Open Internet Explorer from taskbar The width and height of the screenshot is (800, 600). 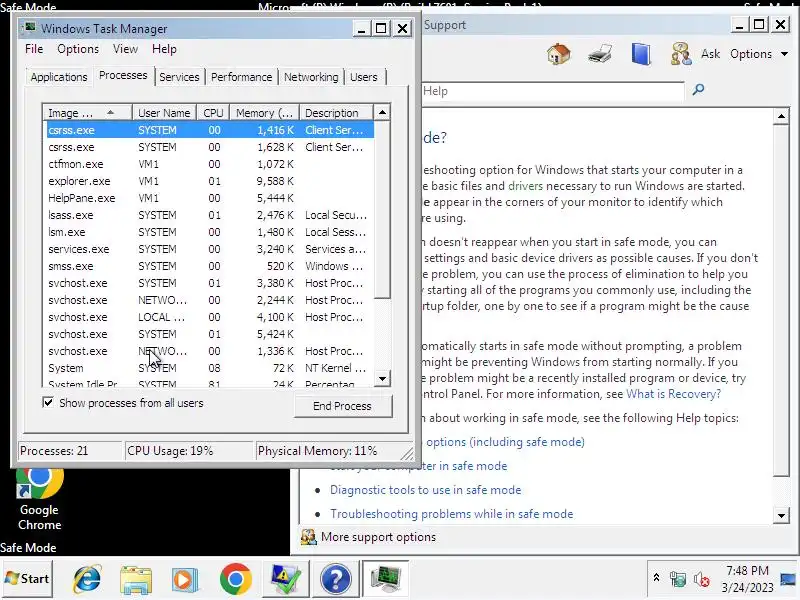tap(87, 580)
